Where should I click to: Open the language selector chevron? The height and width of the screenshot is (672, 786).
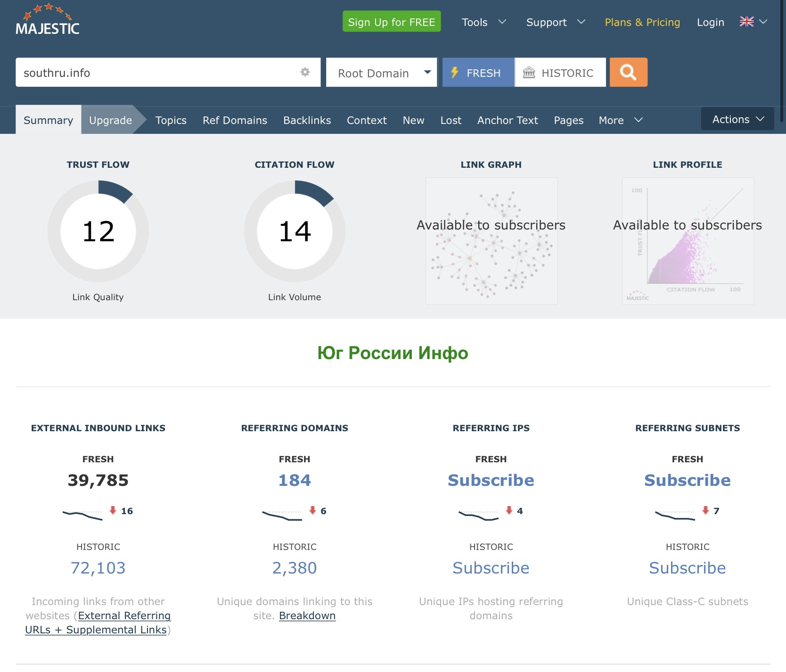763,22
